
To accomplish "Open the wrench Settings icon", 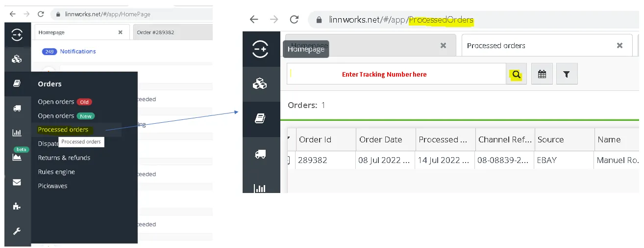I will click(17, 231).
